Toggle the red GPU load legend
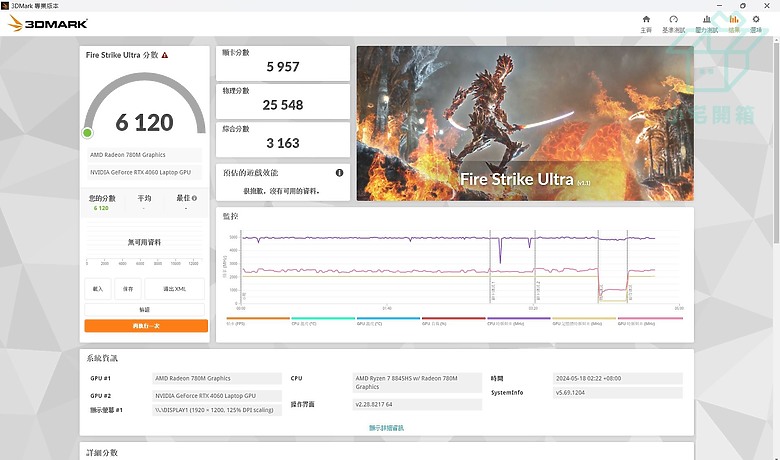 point(453,321)
